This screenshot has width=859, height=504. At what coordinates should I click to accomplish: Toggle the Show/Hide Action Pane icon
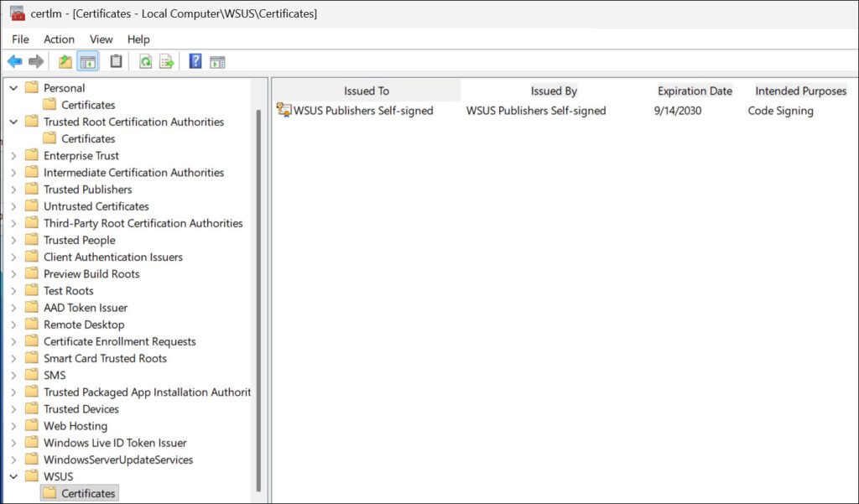[217, 61]
